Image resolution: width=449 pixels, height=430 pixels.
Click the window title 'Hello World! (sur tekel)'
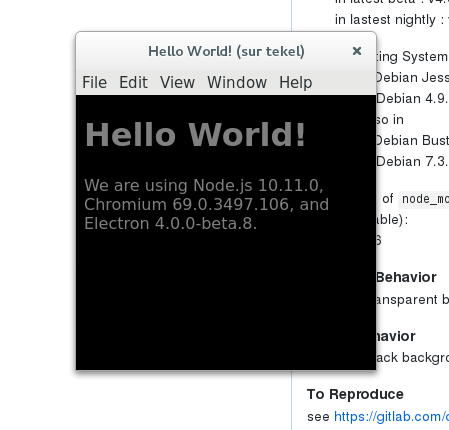tap(226, 51)
